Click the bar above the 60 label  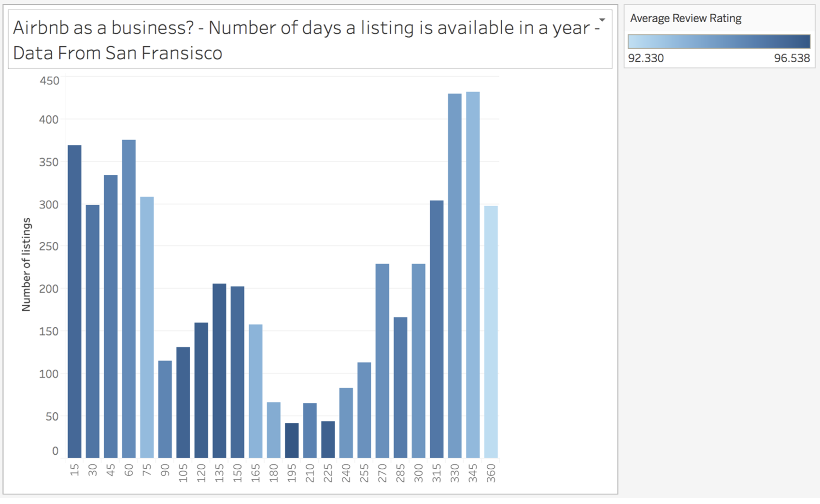(128, 298)
